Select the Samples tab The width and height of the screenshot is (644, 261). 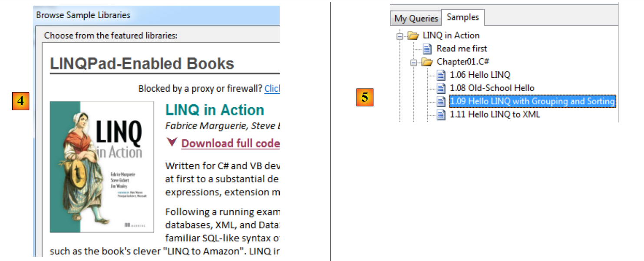[x=462, y=17]
